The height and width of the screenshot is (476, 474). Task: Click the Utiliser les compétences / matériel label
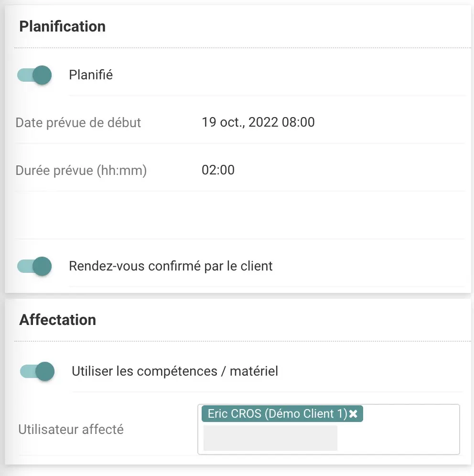coord(175,371)
